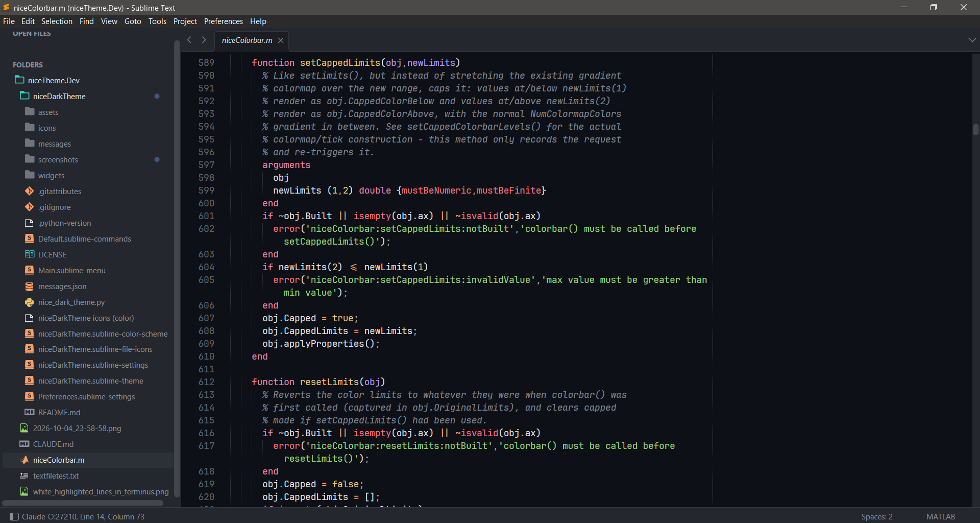Click the Python icon beside nice_dark_theme.py
This screenshot has width=980, height=523.
coord(30,302)
